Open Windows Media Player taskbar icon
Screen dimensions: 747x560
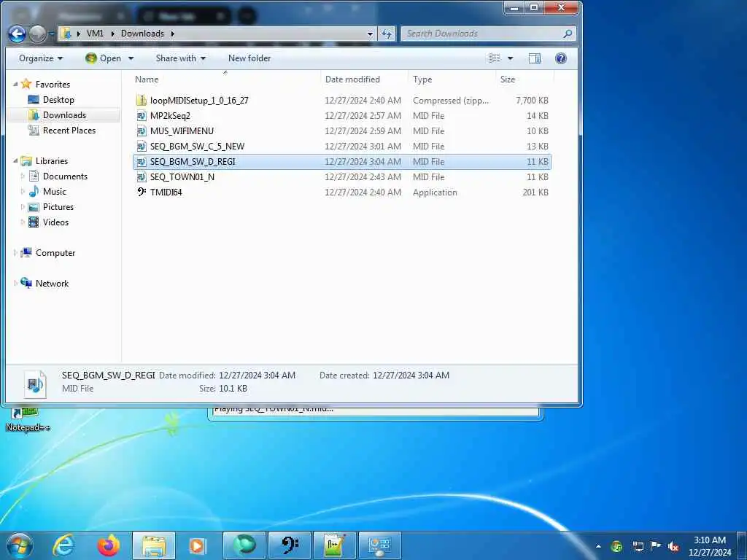click(197, 545)
